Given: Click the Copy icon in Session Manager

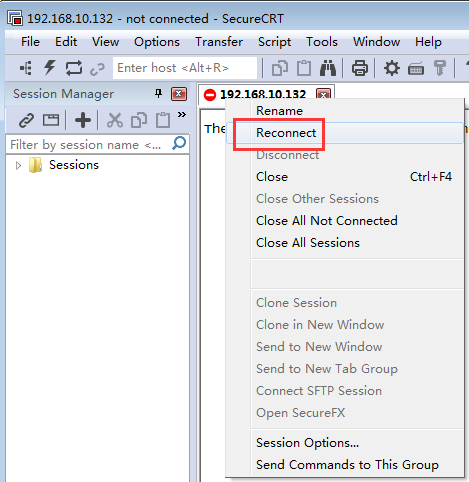Looking at the screenshot, I should click(139, 120).
